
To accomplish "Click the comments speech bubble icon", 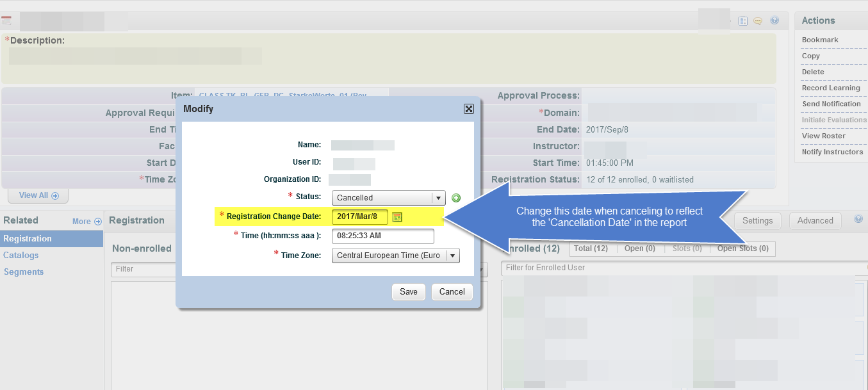I will [x=758, y=20].
